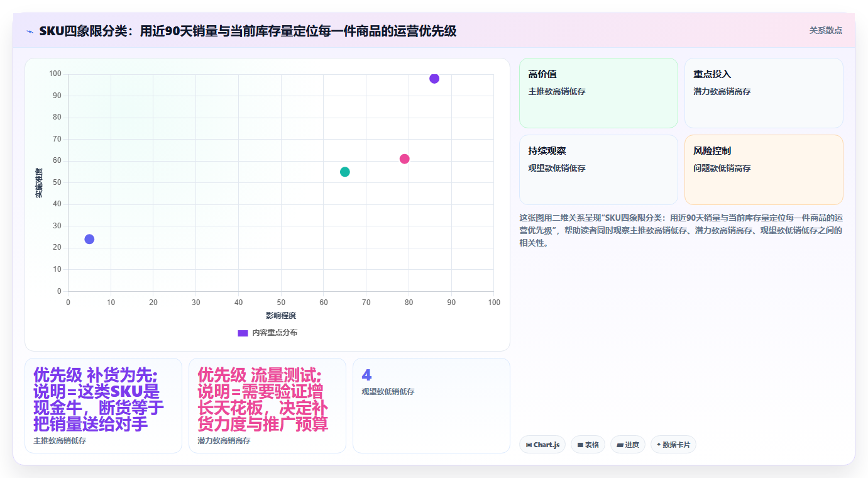Open the 重点投入 quadrant card
The height and width of the screenshot is (478, 868).
(764, 93)
